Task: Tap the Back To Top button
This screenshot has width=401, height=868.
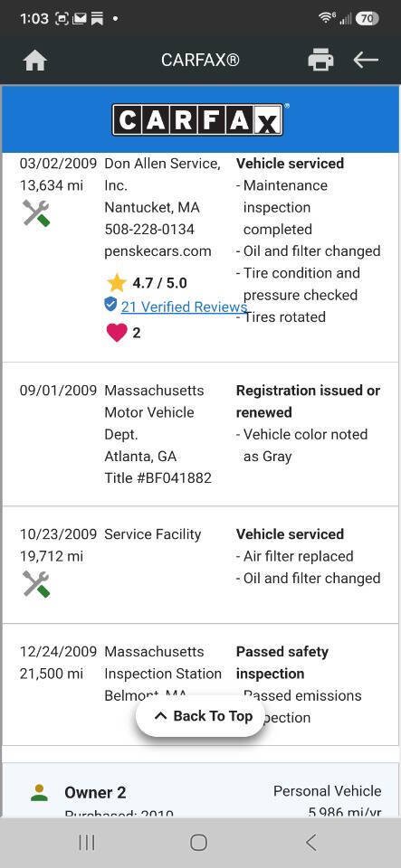Action: 201,716
